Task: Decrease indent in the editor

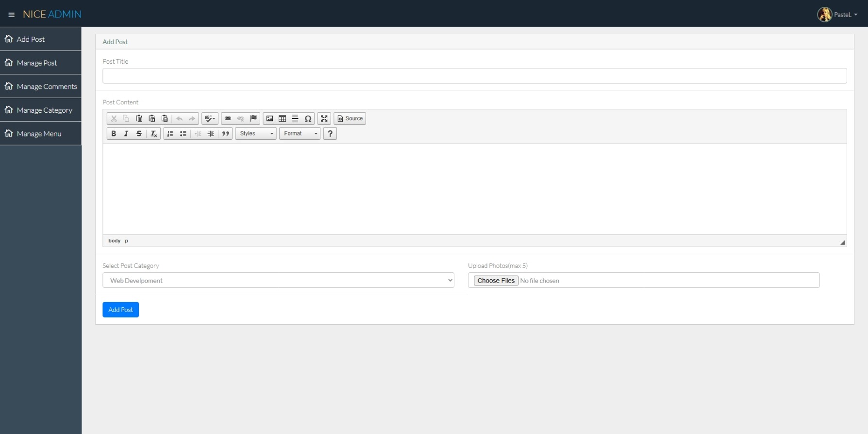Action: (198, 134)
